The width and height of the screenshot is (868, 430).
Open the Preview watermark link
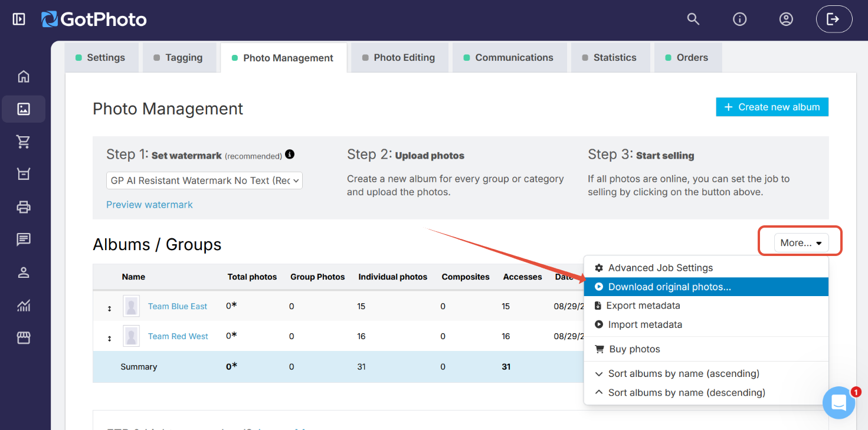click(149, 205)
